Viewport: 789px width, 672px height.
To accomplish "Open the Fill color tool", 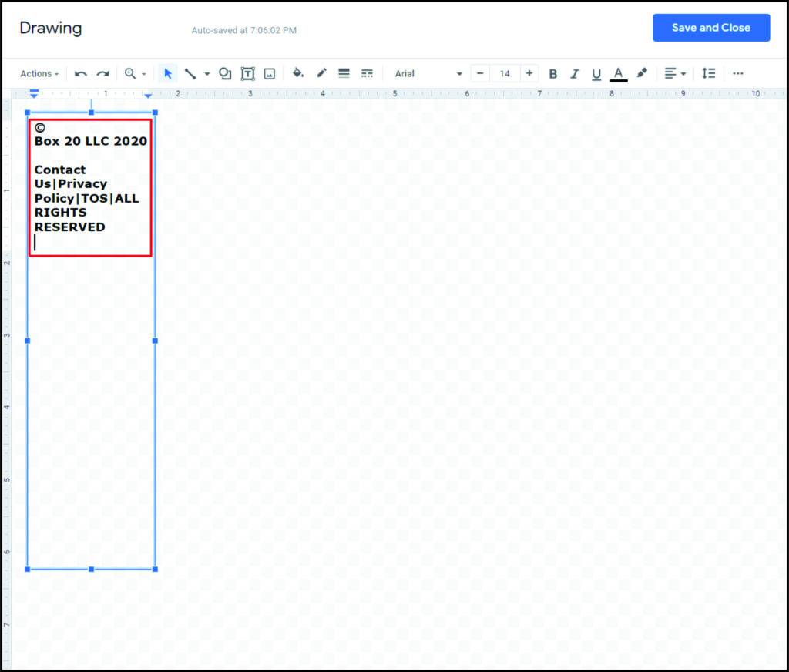I will pos(299,73).
